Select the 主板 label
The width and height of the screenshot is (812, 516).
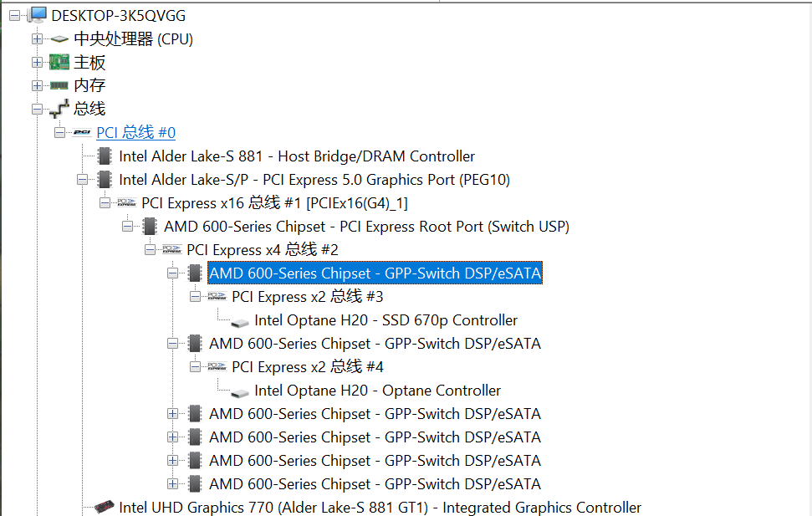89,62
